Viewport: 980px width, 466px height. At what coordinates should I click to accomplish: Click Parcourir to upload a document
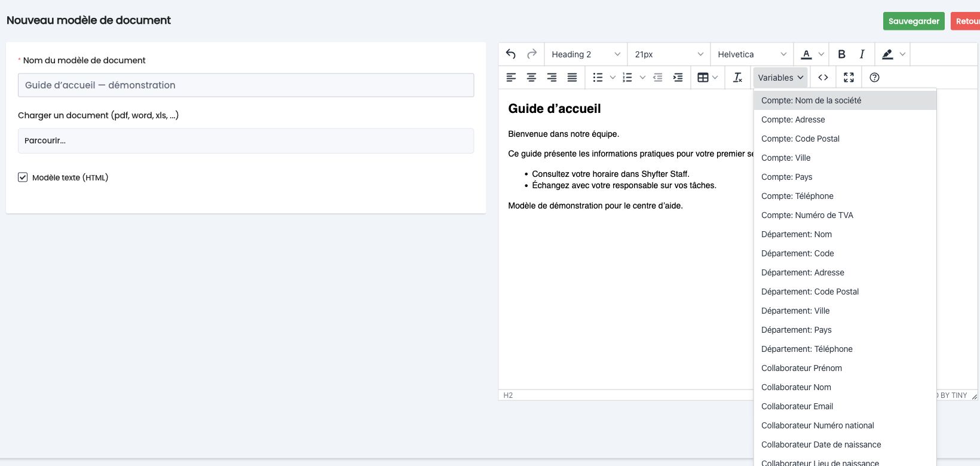(246, 141)
